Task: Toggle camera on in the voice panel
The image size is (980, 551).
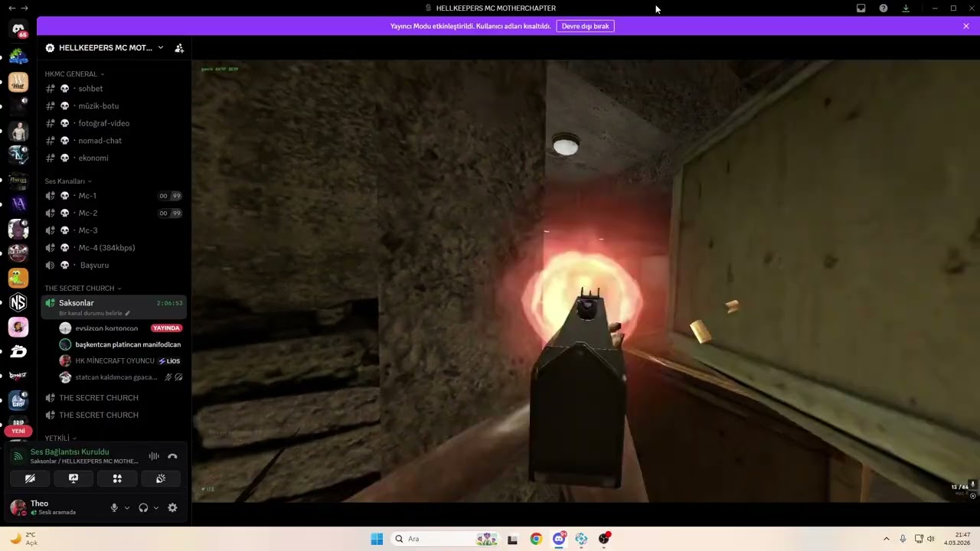Action: 30,478
